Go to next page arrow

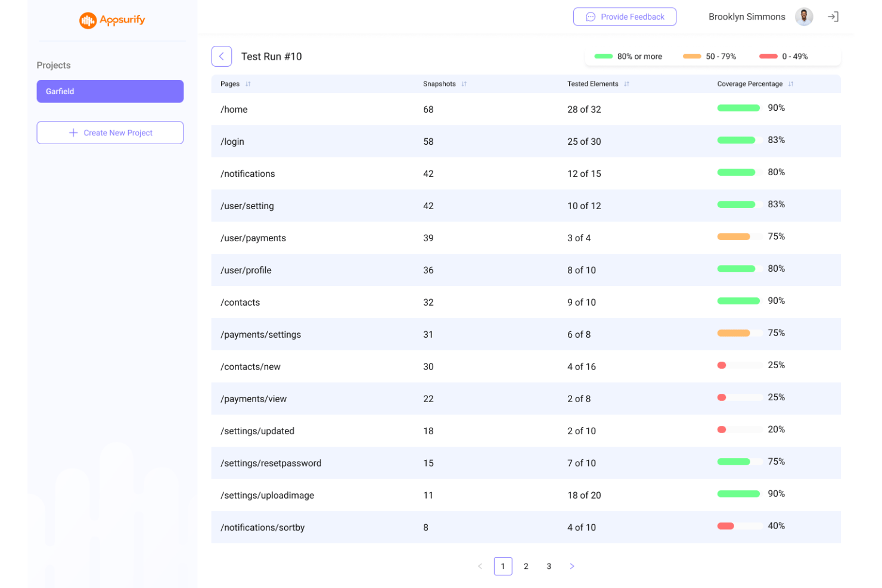coord(572,566)
